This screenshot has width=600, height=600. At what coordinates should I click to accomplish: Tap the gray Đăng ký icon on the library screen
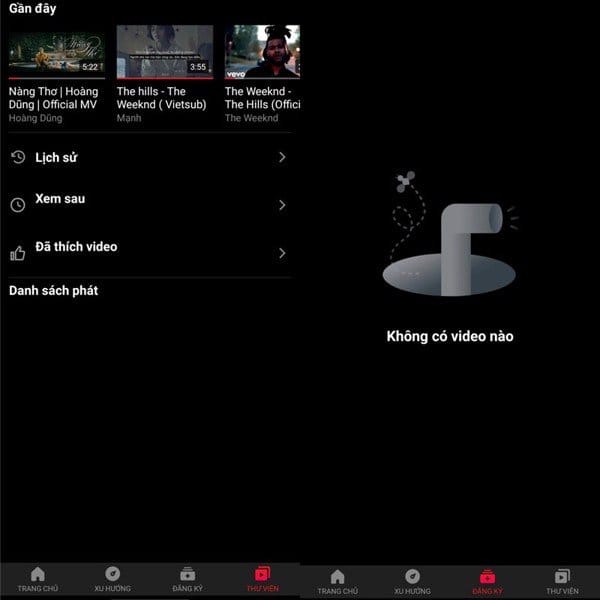coord(187,574)
